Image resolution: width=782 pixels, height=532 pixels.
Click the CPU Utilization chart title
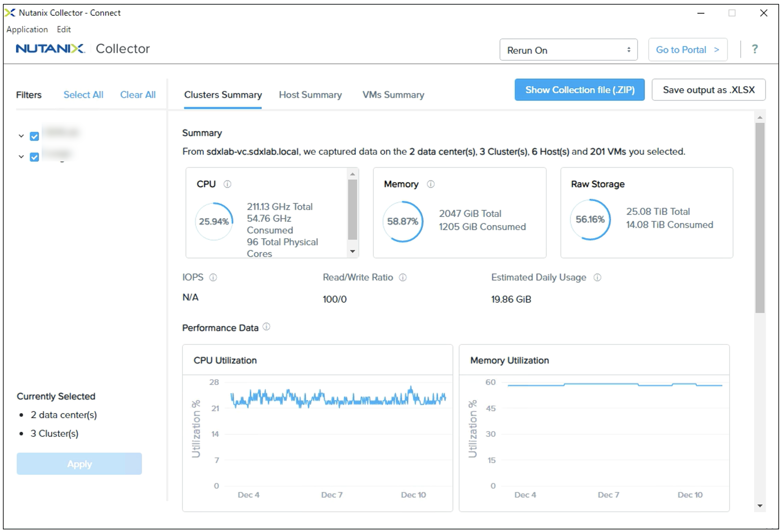[x=225, y=360]
